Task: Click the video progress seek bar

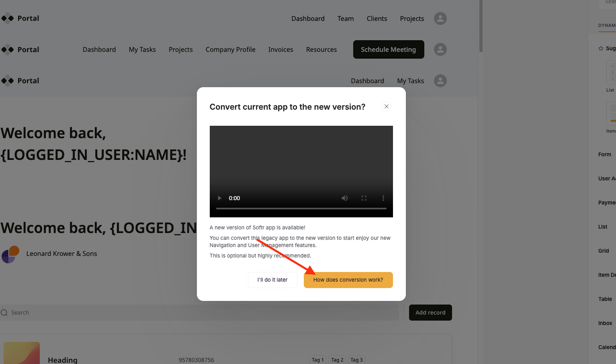Action: pyautogui.click(x=301, y=209)
